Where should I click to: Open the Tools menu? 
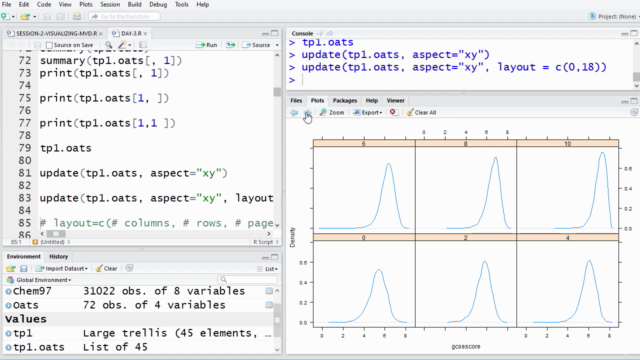pyautogui.click(x=182, y=4)
